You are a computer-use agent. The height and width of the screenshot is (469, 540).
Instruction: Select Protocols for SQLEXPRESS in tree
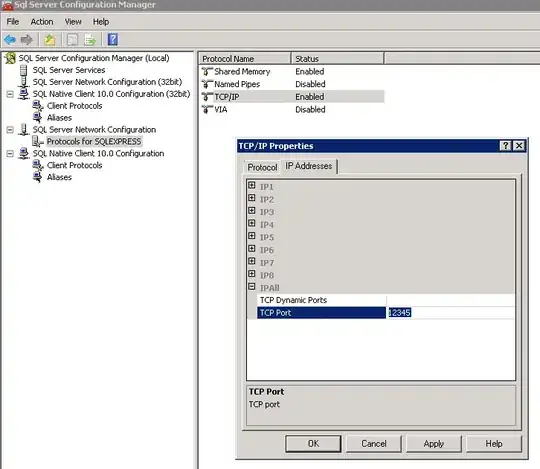pyautogui.click(x=94, y=142)
